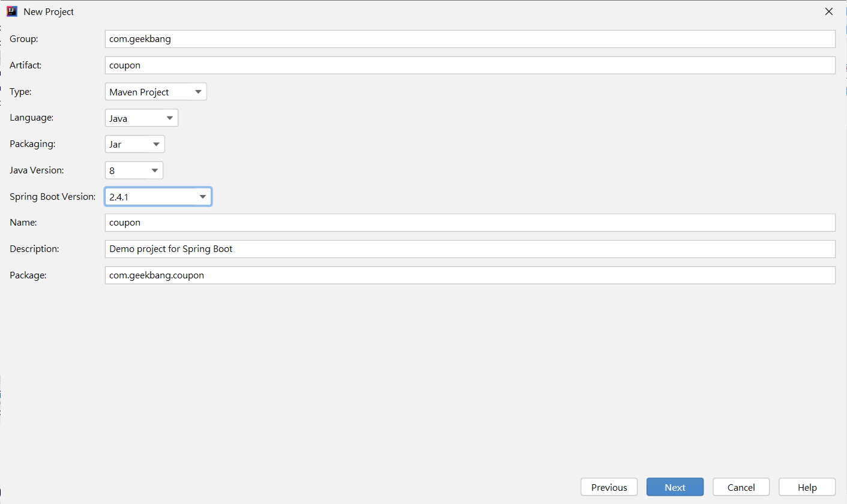Click the Name input field
Screen dimensions: 847x504
pyautogui.click(x=470, y=222)
